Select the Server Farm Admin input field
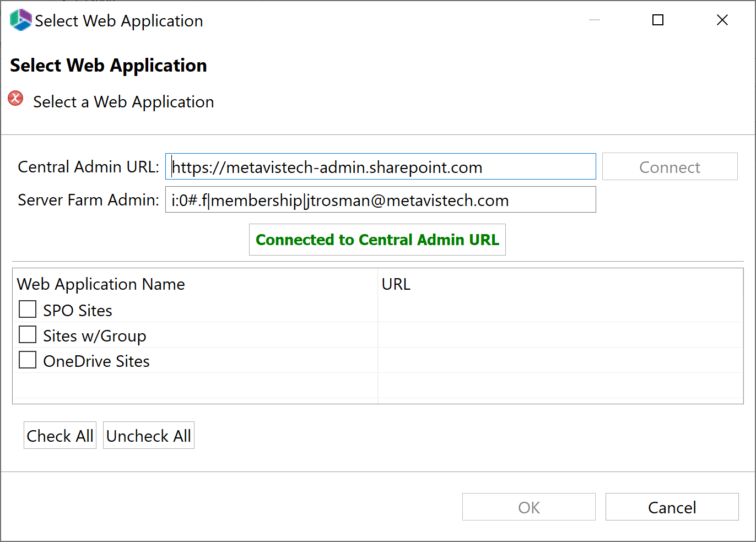This screenshot has height=542, width=756. coord(380,199)
